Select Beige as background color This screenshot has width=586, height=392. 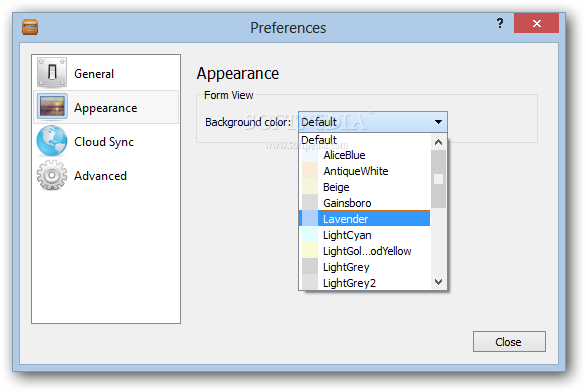click(x=365, y=187)
